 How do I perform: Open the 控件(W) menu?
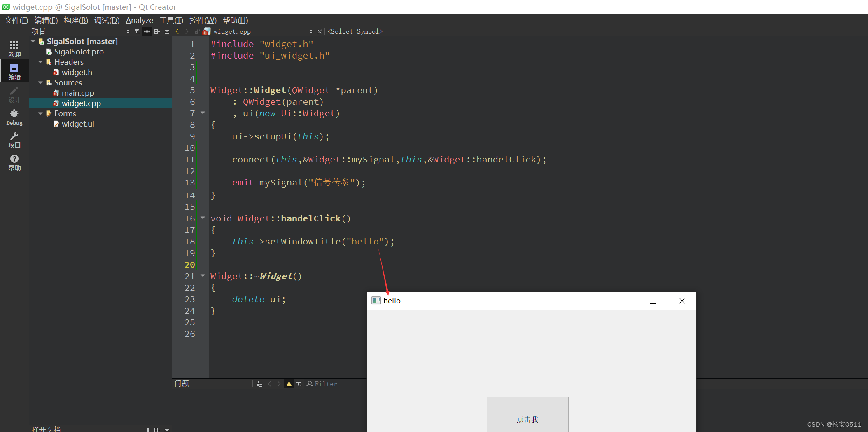203,20
